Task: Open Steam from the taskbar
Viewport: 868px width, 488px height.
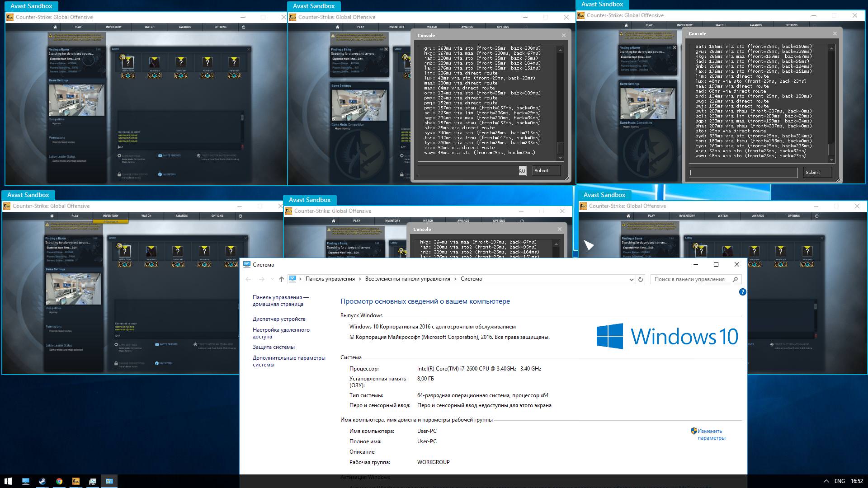Action: pos(42,481)
